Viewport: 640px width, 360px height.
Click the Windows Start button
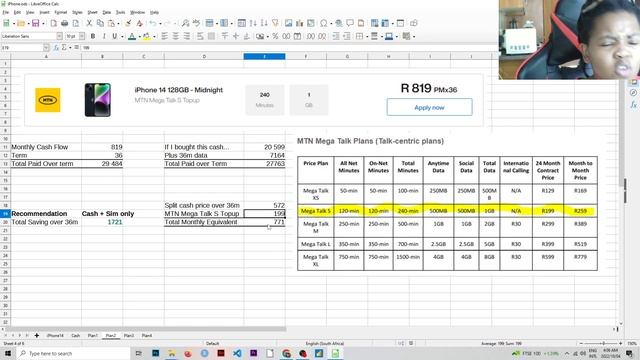coord(8,353)
